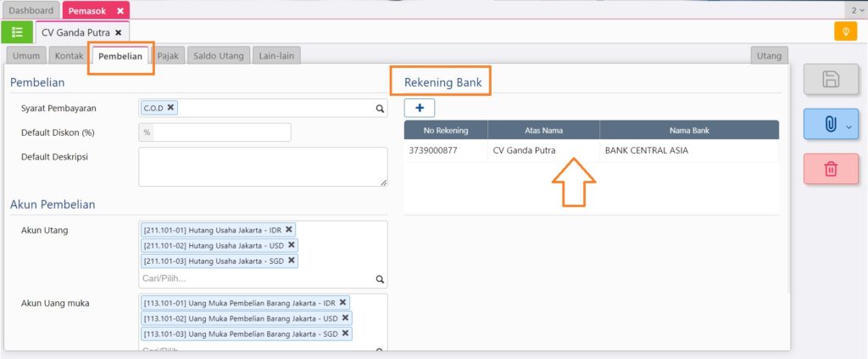Screen dimensions: 868x359
Task: Click the save disk icon button
Action: [x=831, y=80]
